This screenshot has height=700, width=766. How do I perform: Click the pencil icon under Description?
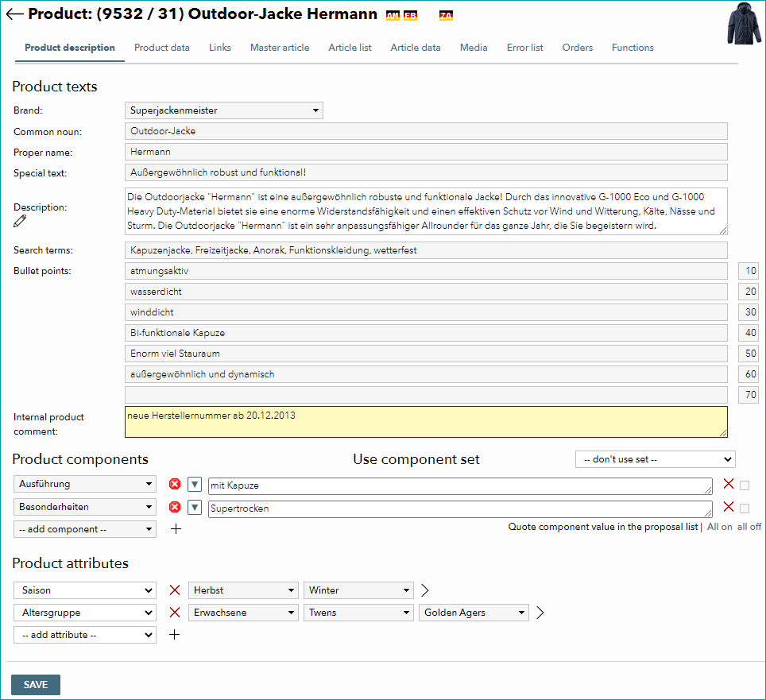pos(20,222)
